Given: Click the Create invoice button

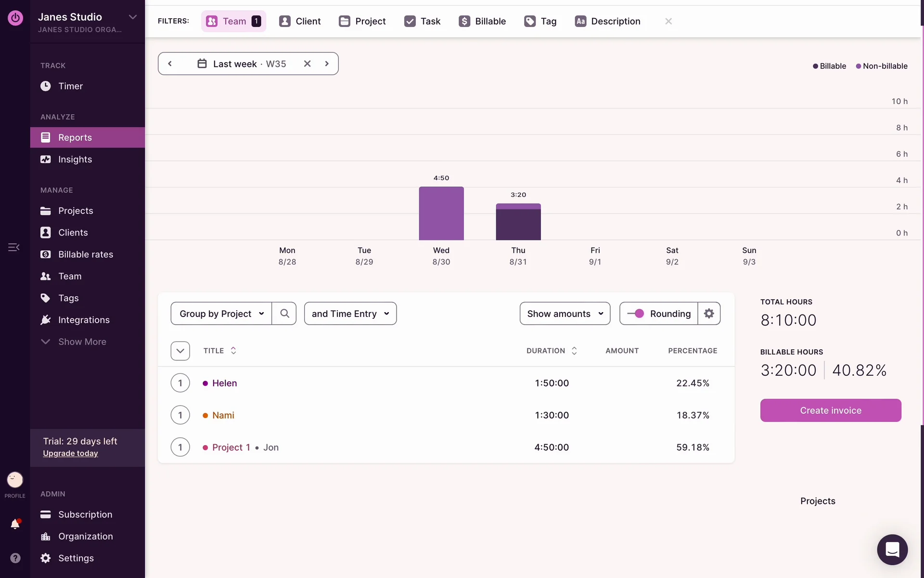Looking at the screenshot, I should click(x=830, y=410).
